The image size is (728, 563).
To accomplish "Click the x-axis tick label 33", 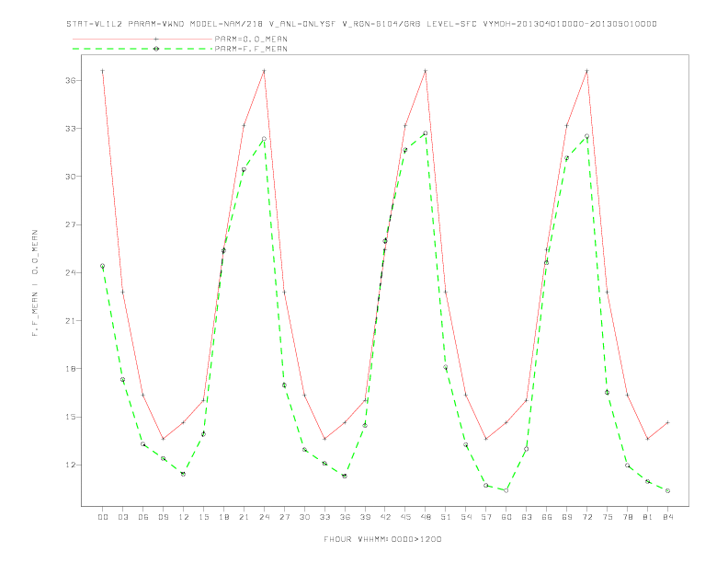I will 324,517.
